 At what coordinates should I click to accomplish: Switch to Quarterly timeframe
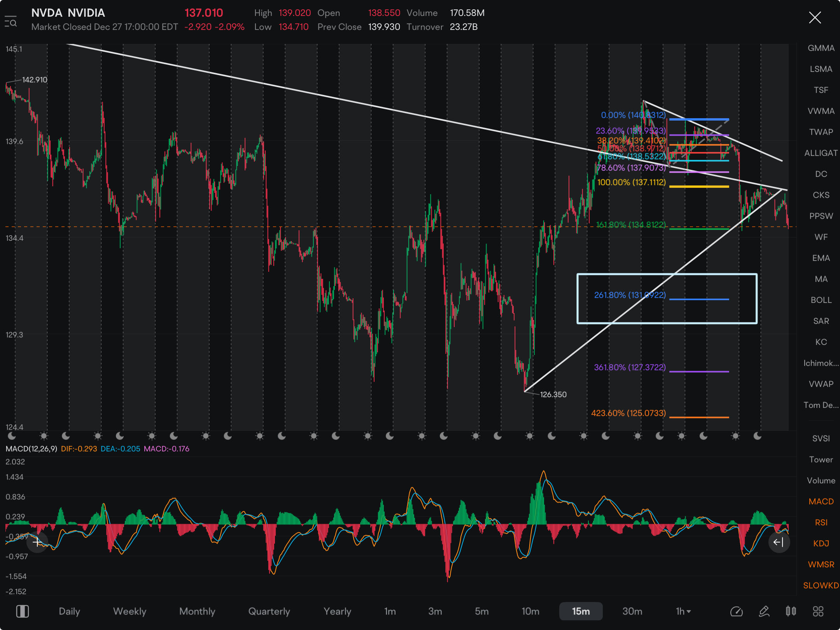[x=269, y=611]
